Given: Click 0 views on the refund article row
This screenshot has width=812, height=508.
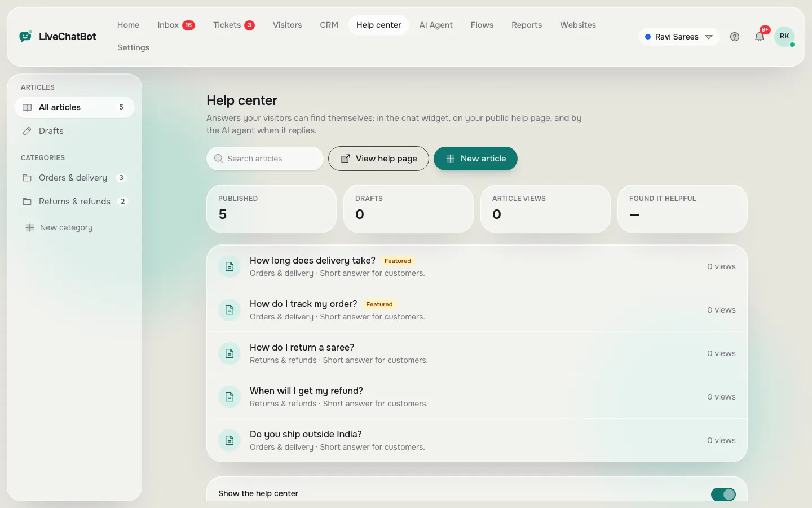Looking at the screenshot, I should pyautogui.click(x=721, y=397).
